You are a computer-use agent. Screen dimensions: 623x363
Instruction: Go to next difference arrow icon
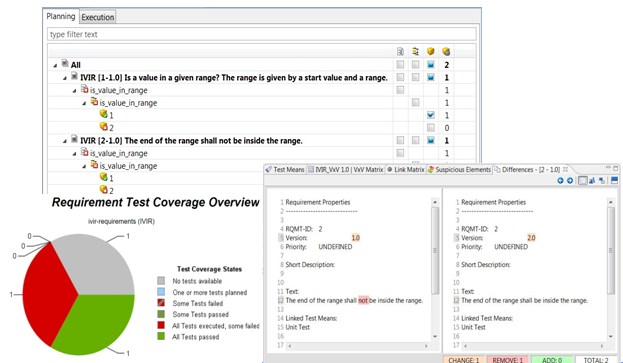[x=570, y=180]
